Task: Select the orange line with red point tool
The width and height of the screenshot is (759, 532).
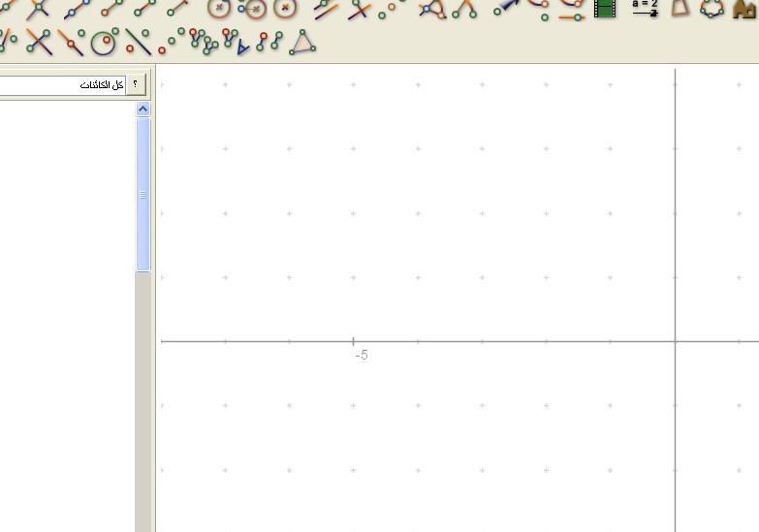Action: click(71, 42)
